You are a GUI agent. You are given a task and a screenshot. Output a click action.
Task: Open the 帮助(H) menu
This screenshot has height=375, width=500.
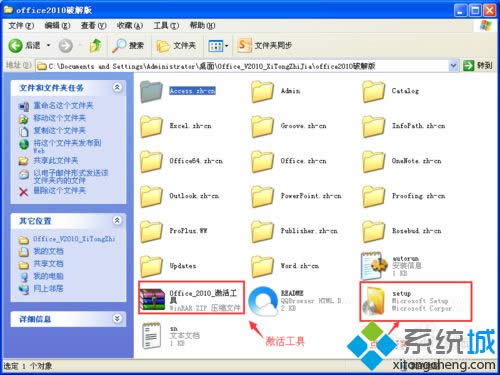pyautogui.click(x=202, y=25)
